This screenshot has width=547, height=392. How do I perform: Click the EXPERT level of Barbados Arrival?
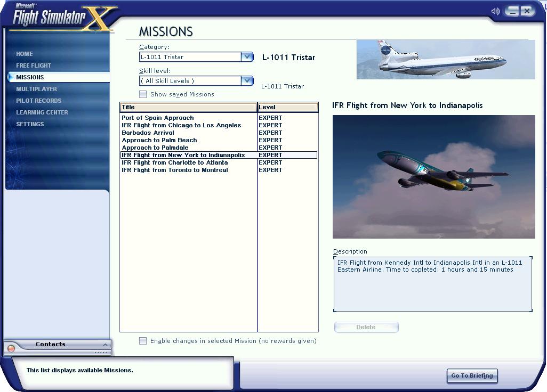point(270,133)
